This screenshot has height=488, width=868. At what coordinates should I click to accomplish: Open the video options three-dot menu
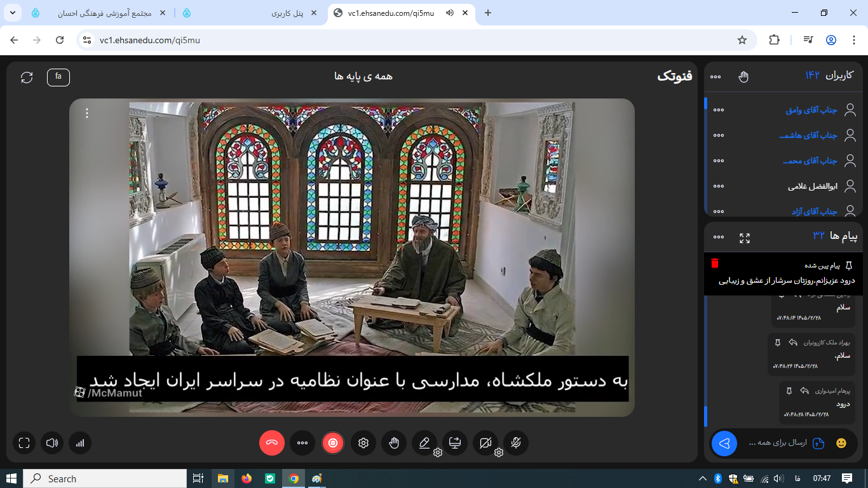[x=87, y=113]
